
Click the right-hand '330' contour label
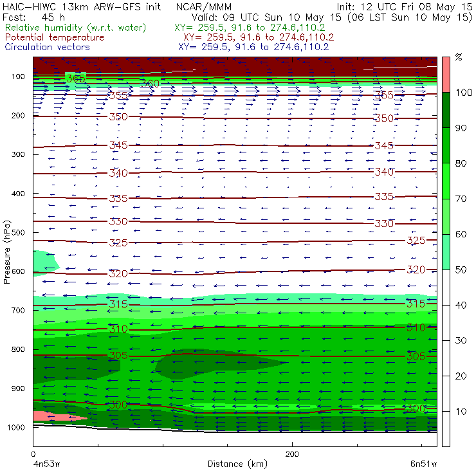click(x=384, y=224)
